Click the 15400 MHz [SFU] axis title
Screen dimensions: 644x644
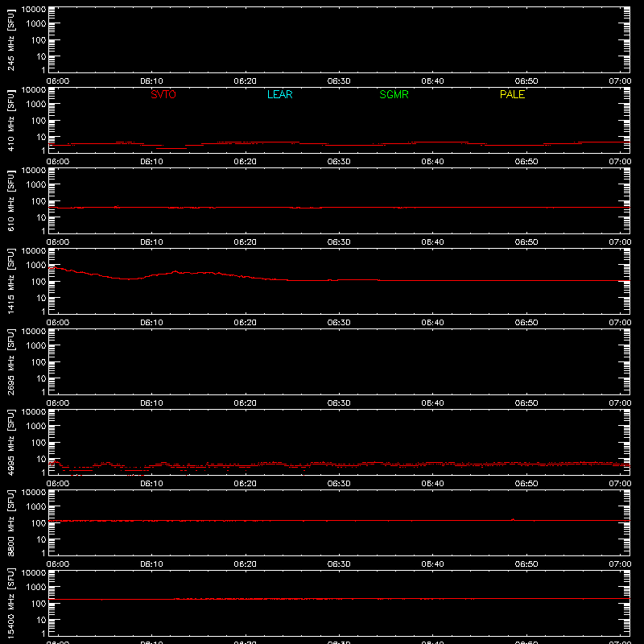coord(10,603)
